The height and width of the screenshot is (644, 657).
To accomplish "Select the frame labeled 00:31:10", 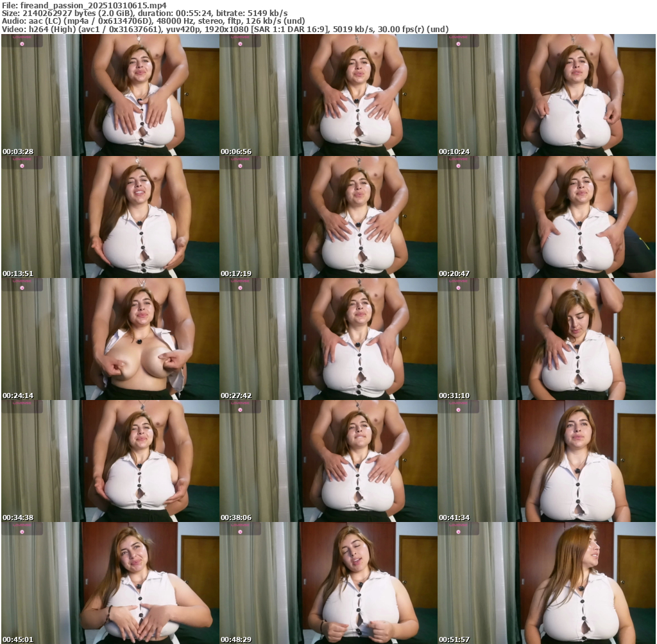I will (x=547, y=339).
